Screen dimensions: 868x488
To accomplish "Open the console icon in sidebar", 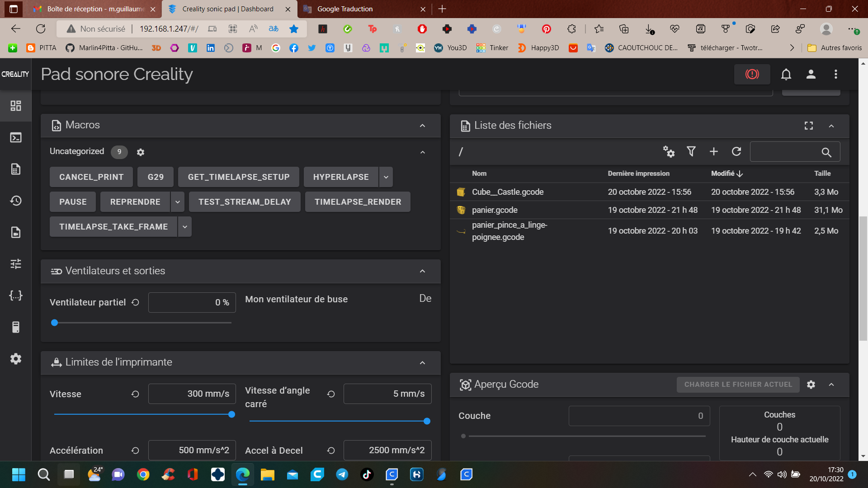I will (16, 137).
